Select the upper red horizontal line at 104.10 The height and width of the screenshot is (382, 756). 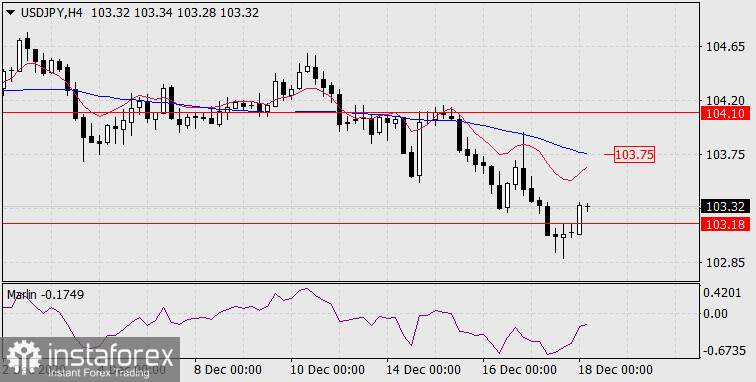click(351, 112)
